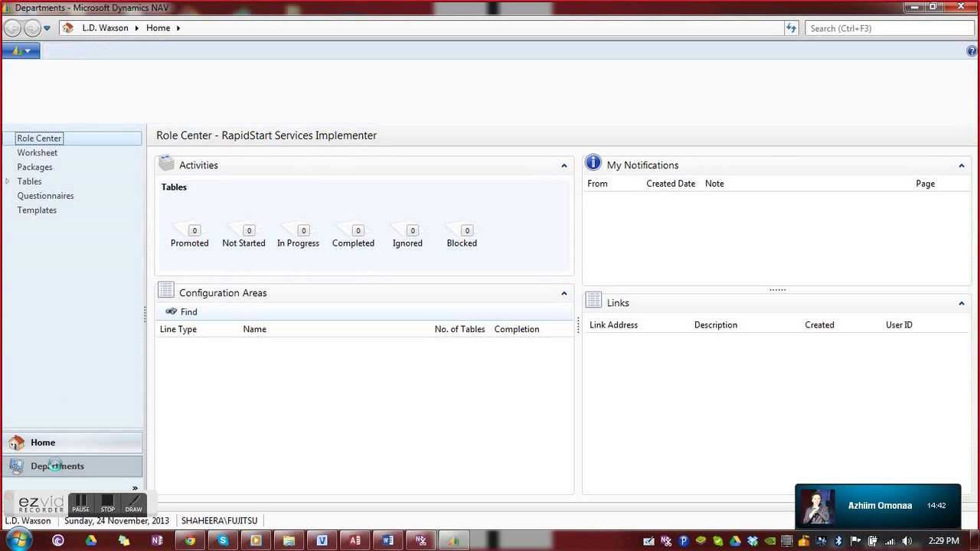The image size is (980, 551).
Task: Click the Description column header in Links
Action: (x=716, y=325)
